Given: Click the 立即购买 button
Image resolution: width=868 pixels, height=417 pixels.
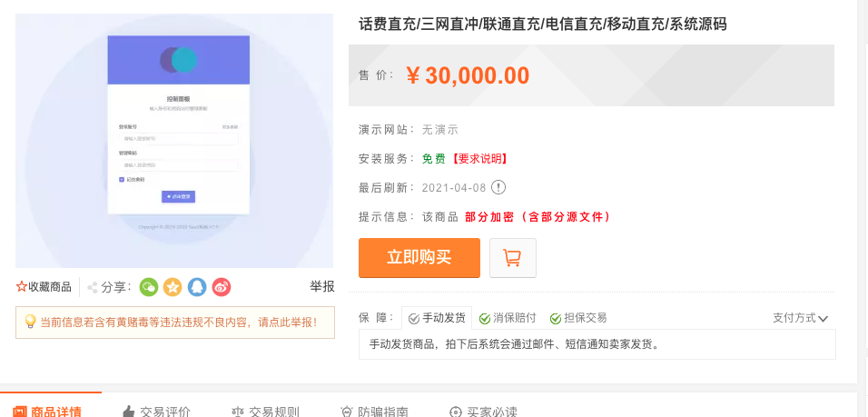Looking at the screenshot, I should [419, 257].
